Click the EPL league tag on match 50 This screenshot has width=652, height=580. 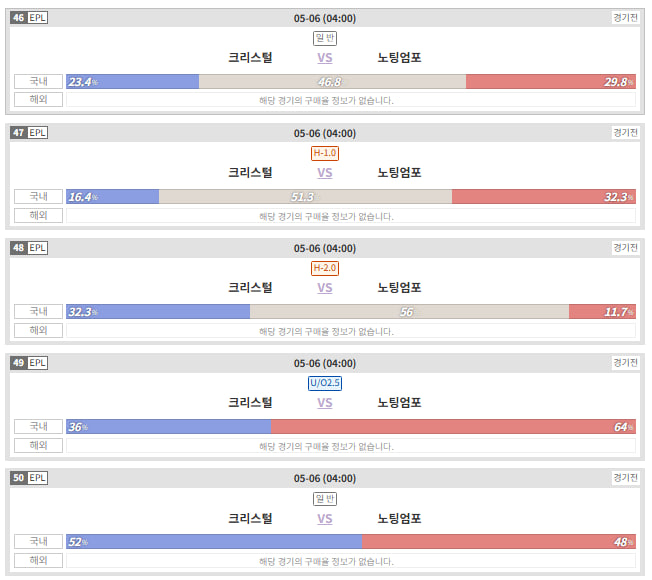click(x=37, y=478)
